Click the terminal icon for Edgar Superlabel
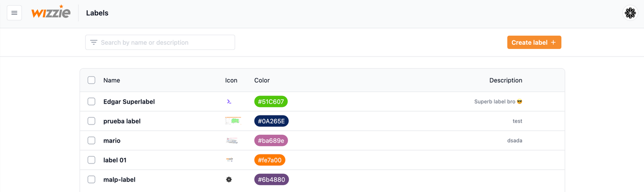Screen dimensions: 644x192 click(x=229, y=102)
